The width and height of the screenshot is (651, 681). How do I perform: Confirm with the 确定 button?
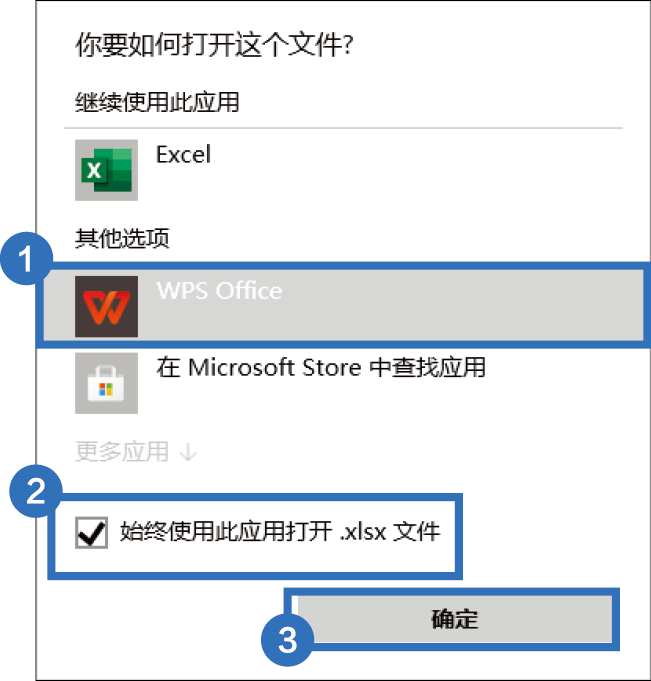[x=454, y=619]
